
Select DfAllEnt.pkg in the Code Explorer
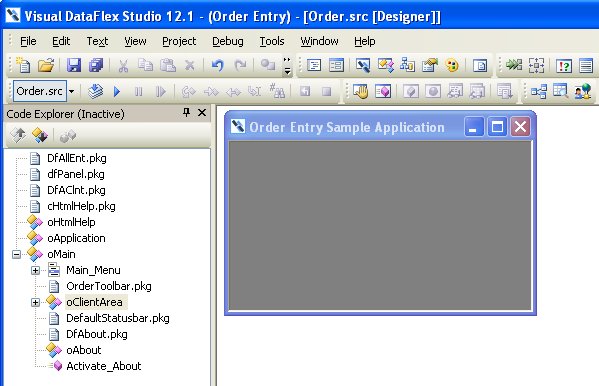(x=77, y=158)
